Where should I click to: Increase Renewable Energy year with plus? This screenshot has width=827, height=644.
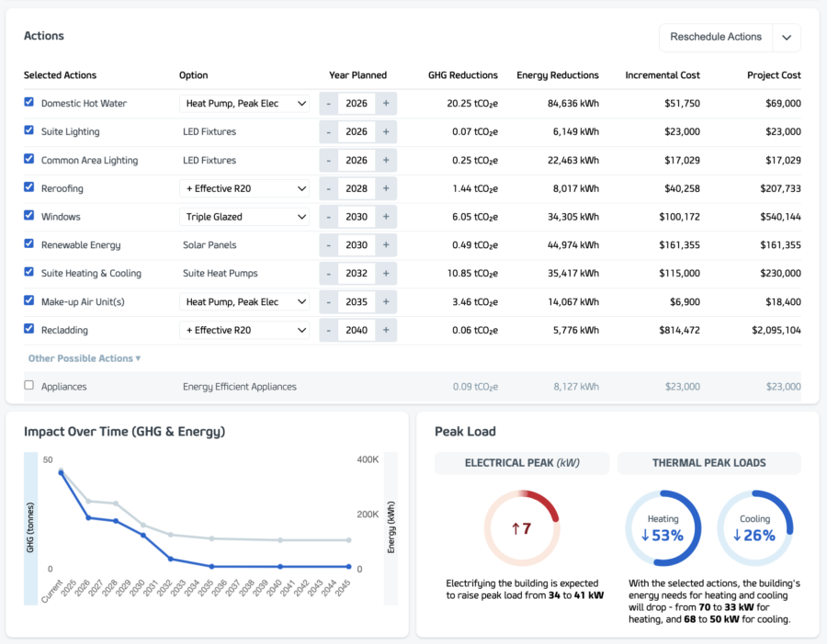[386, 245]
